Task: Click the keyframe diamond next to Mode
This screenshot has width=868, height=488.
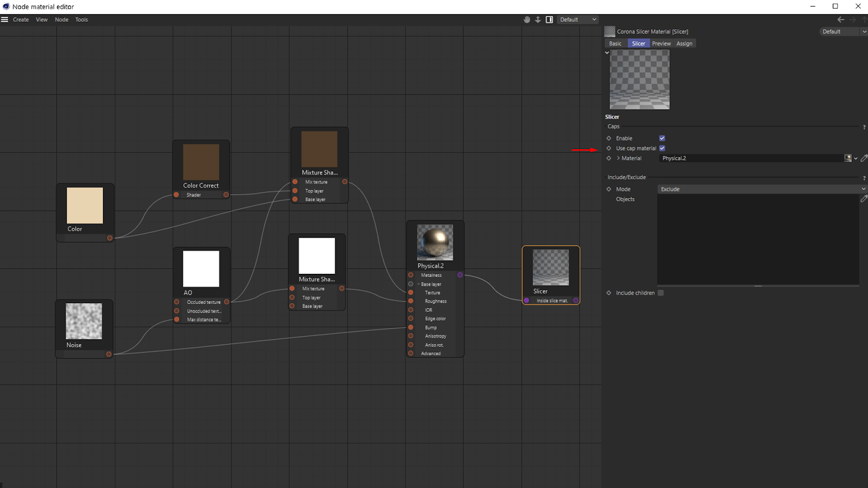Action: click(x=609, y=189)
